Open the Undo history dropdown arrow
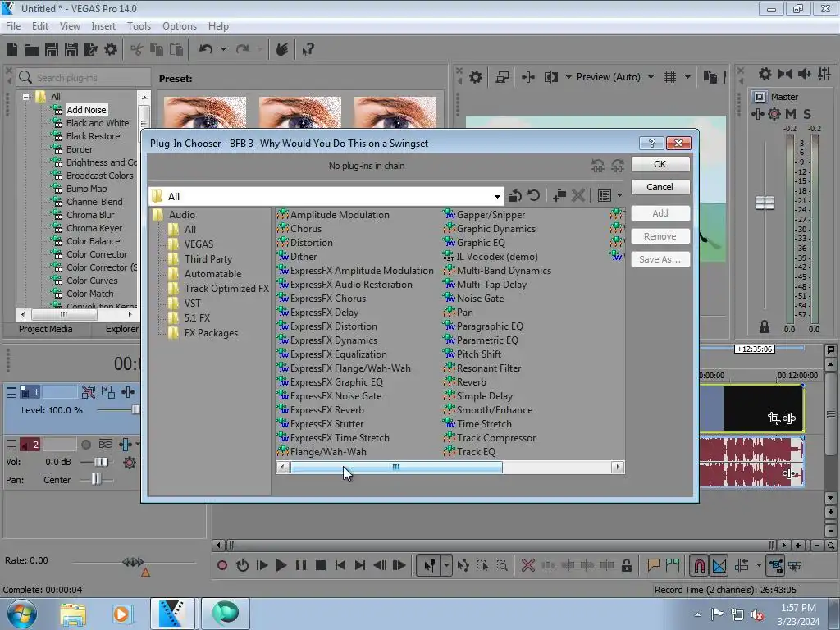840x630 pixels. [223, 49]
